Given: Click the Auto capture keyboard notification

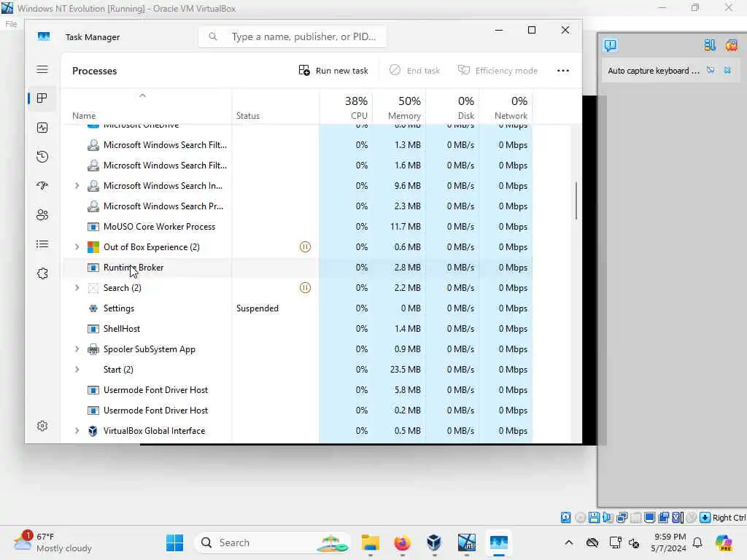Looking at the screenshot, I should [x=653, y=71].
